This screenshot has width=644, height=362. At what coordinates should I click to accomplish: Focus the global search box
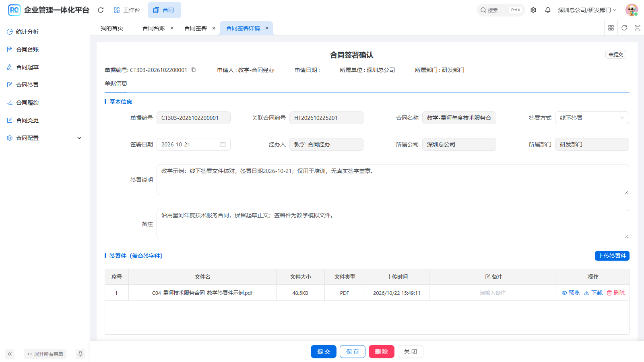tap(501, 10)
